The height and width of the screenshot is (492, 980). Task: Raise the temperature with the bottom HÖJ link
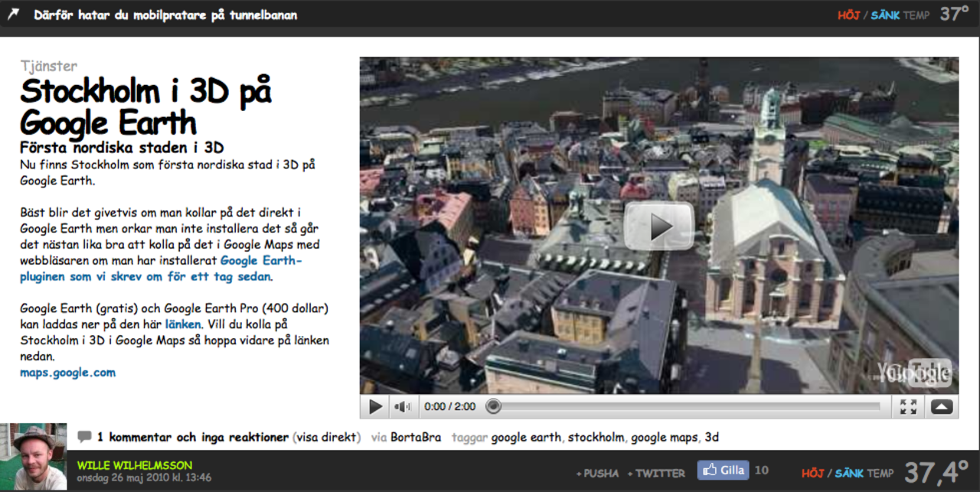click(x=812, y=474)
